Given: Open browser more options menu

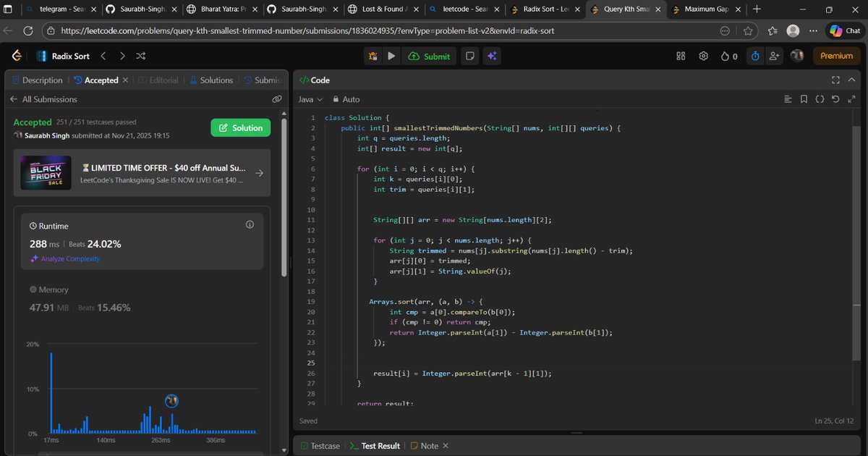Looking at the screenshot, I should coord(813,31).
